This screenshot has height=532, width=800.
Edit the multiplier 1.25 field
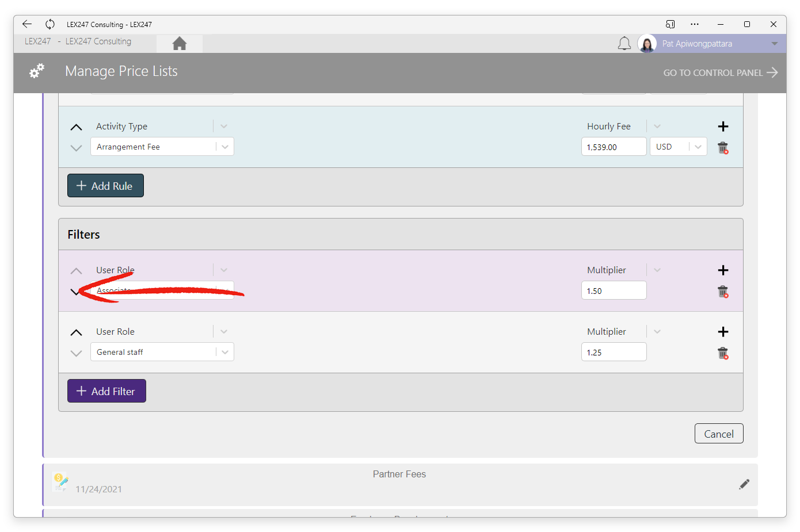pos(614,352)
